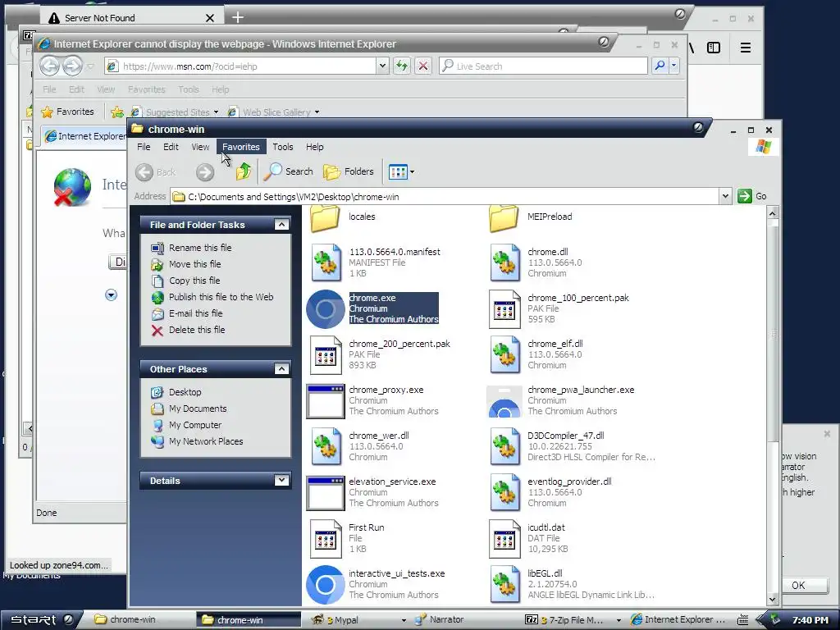Select the chrome.dll file icon
This screenshot has width=840, height=630.
coord(504,262)
